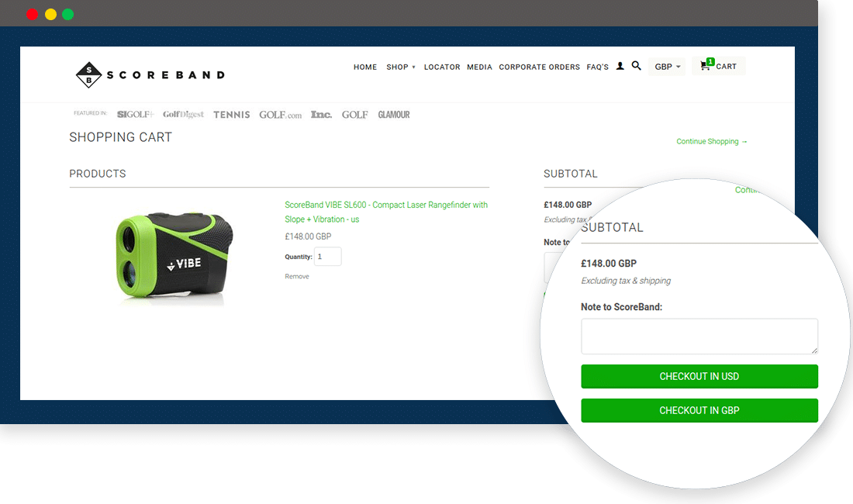
Task: Click the magnified £148.00 GBP subtotal
Action: click(x=608, y=263)
